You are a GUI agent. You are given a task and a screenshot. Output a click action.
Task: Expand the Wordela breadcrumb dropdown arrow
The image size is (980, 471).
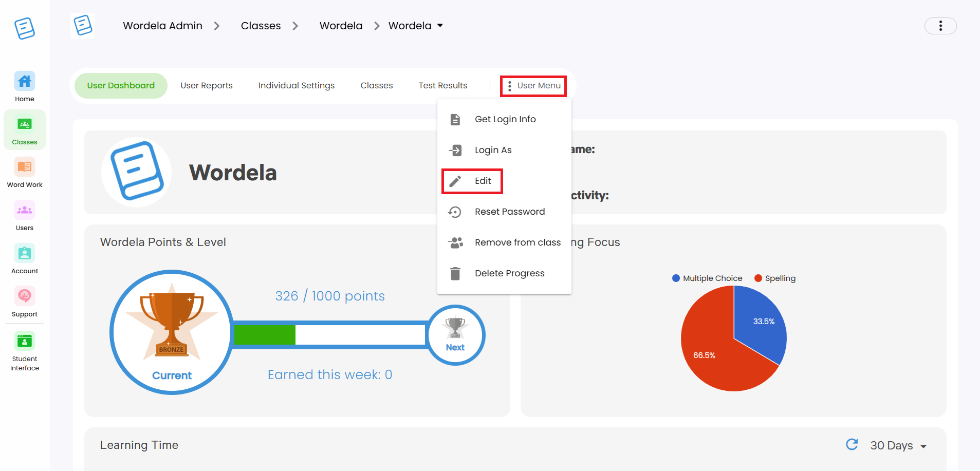point(440,26)
